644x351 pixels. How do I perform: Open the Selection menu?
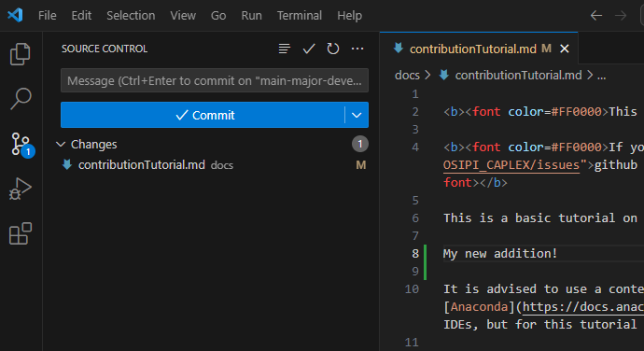click(131, 16)
